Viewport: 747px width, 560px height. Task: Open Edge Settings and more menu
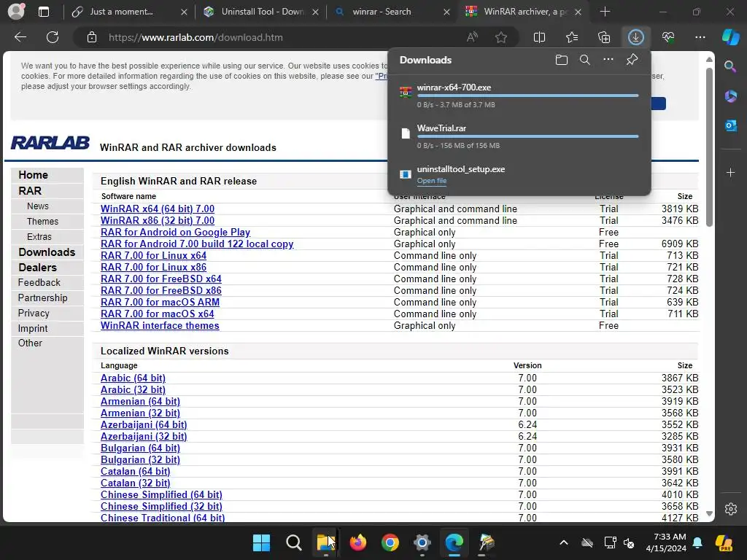[700, 37]
